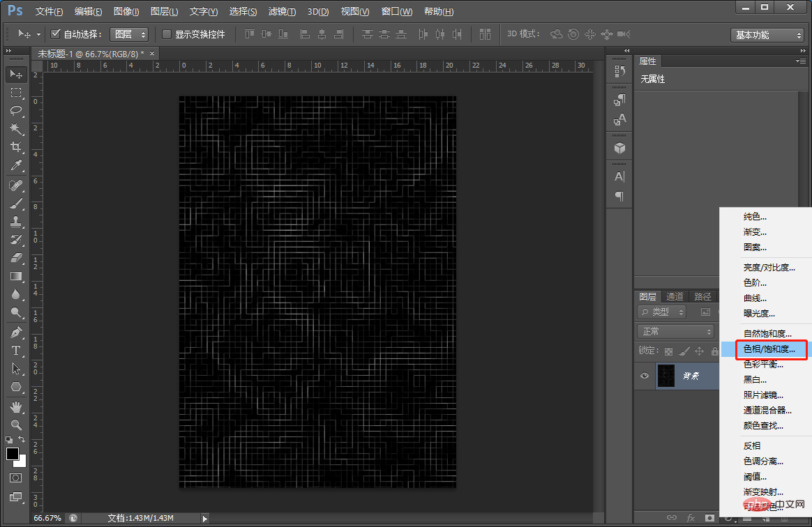Select the Brush tool
The height and width of the screenshot is (527, 812).
pos(16,204)
